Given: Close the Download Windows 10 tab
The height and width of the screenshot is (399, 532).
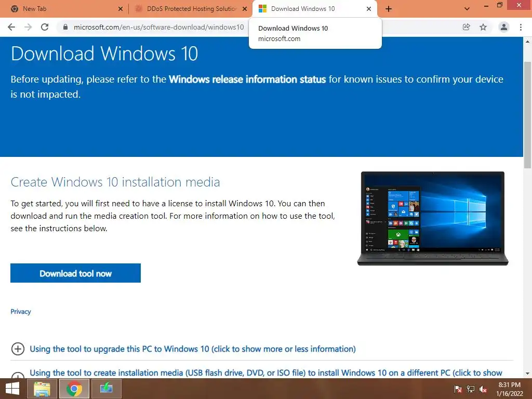Looking at the screenshot, I should 369,9.
